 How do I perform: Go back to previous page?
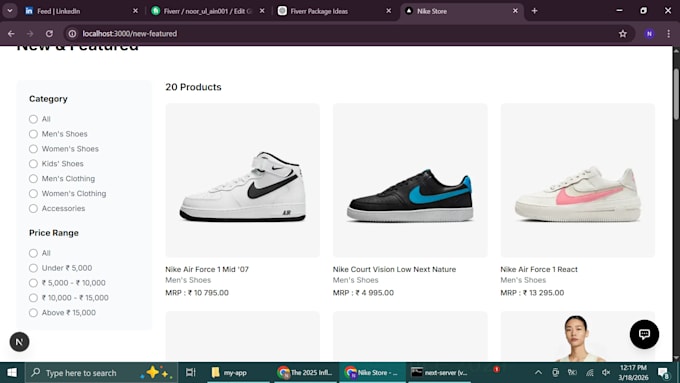(x=11, y=33)
